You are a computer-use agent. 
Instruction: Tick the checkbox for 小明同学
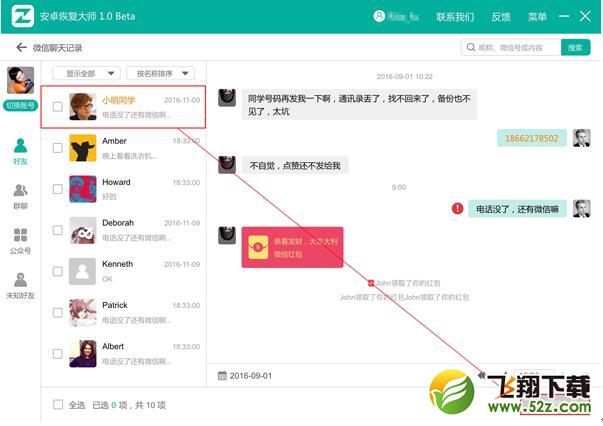58,106
